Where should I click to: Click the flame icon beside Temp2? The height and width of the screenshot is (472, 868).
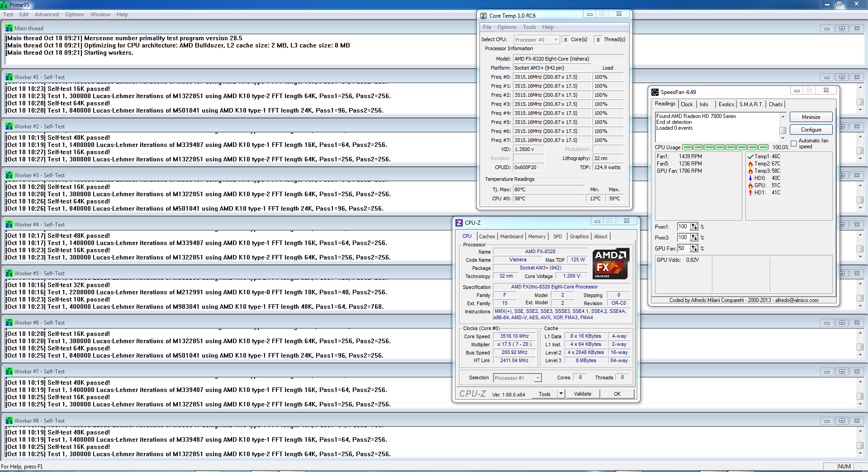(x=750, y=164)
